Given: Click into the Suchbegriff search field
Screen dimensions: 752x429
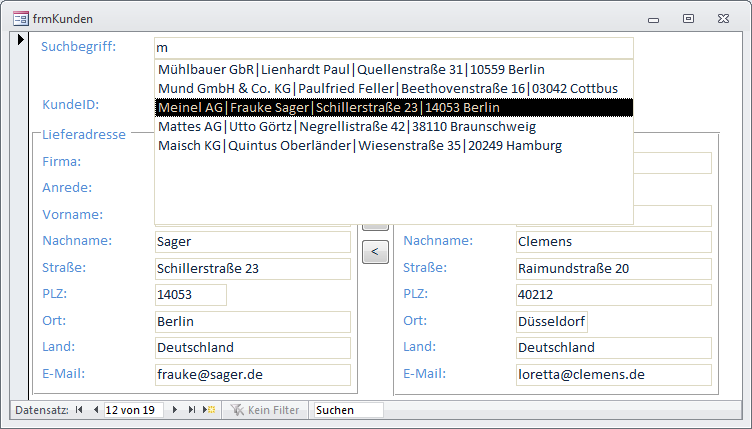Looking at the screenshot, I should click(x=393, y=48).
